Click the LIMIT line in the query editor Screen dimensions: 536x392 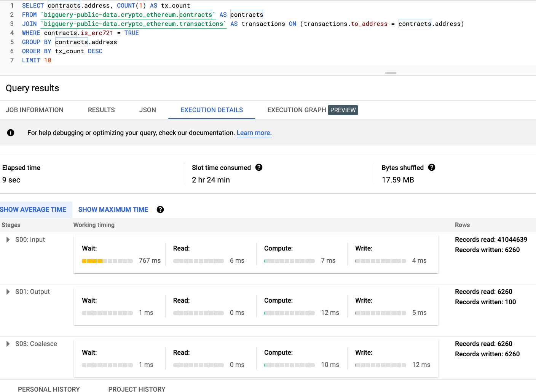[37, 60]
